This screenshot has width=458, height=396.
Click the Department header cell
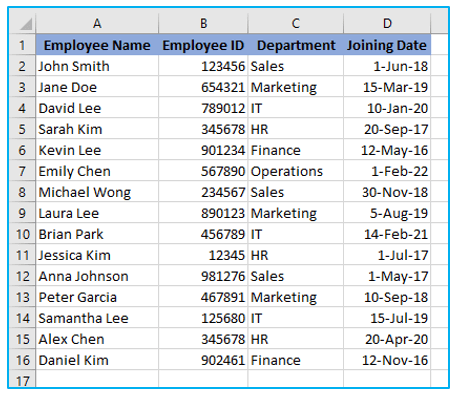click(x=296, y=45)
